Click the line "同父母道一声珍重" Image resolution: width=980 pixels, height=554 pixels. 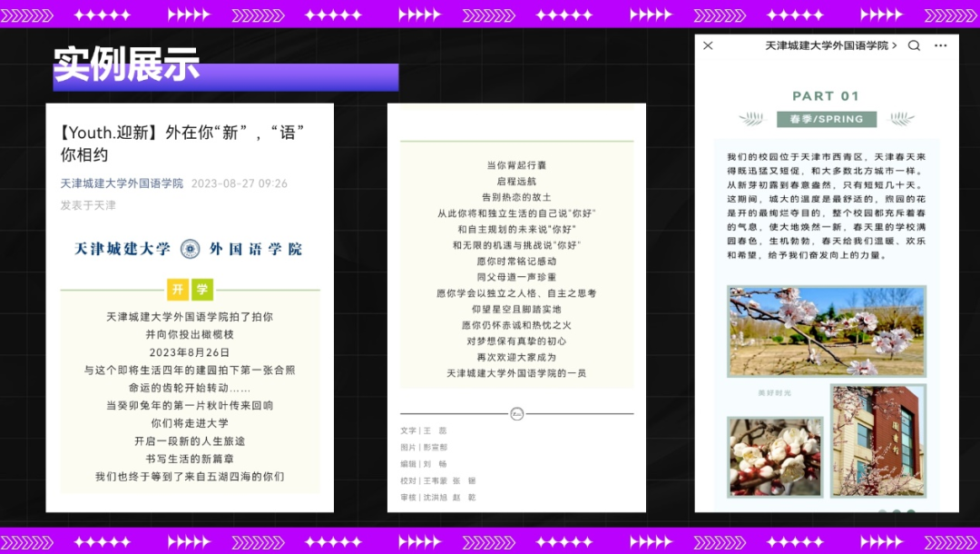(x=517, y=277)
